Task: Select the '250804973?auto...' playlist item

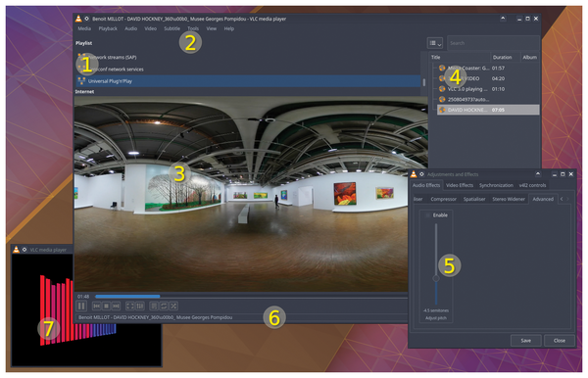Action: [x=488, y=99]
